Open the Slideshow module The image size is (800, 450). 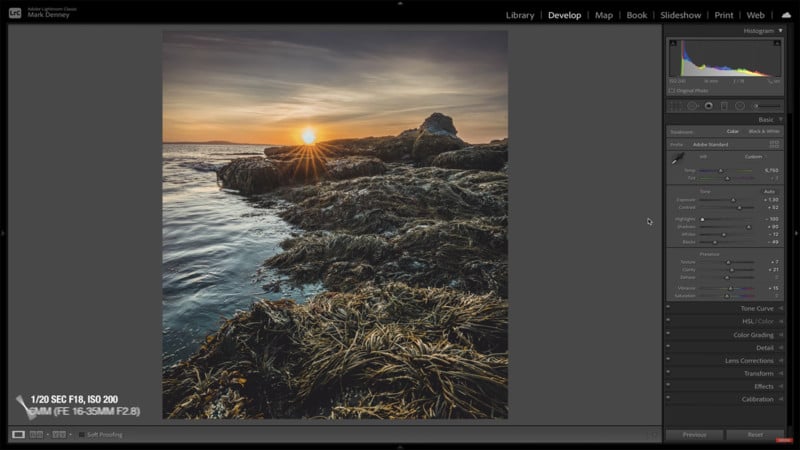click(x=680, y=15)
